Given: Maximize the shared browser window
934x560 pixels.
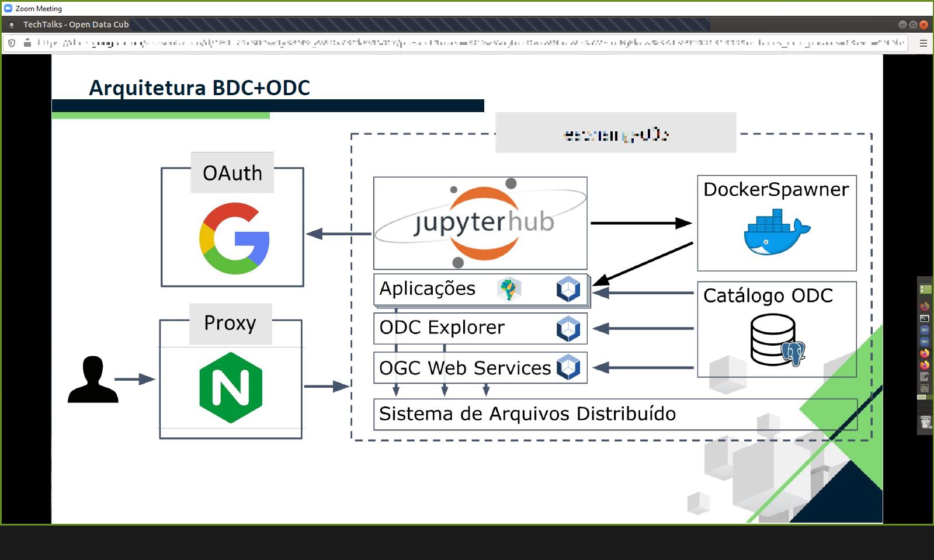Looking at the screenshot, I should pyautogui.click(x=913, y=25).
